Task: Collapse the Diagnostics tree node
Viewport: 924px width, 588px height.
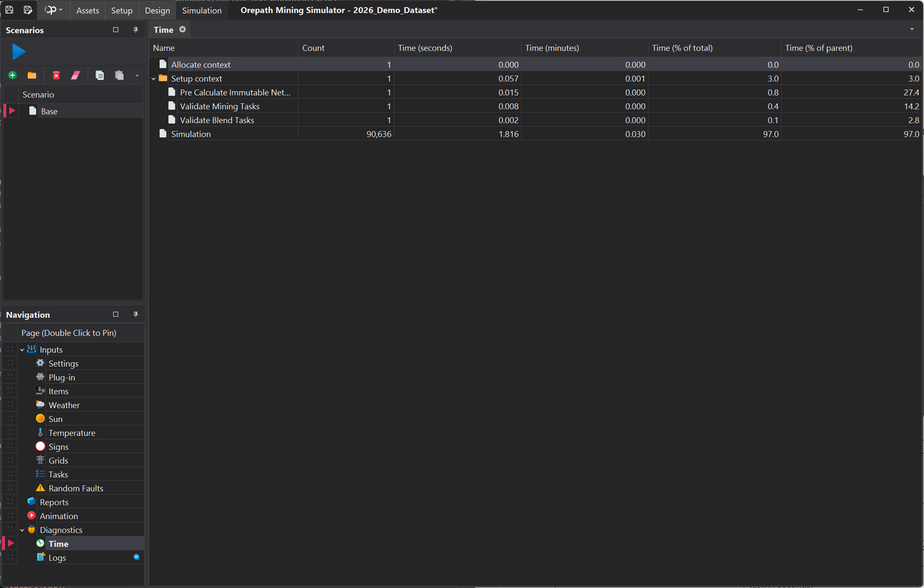Action: tap(22, 530)
